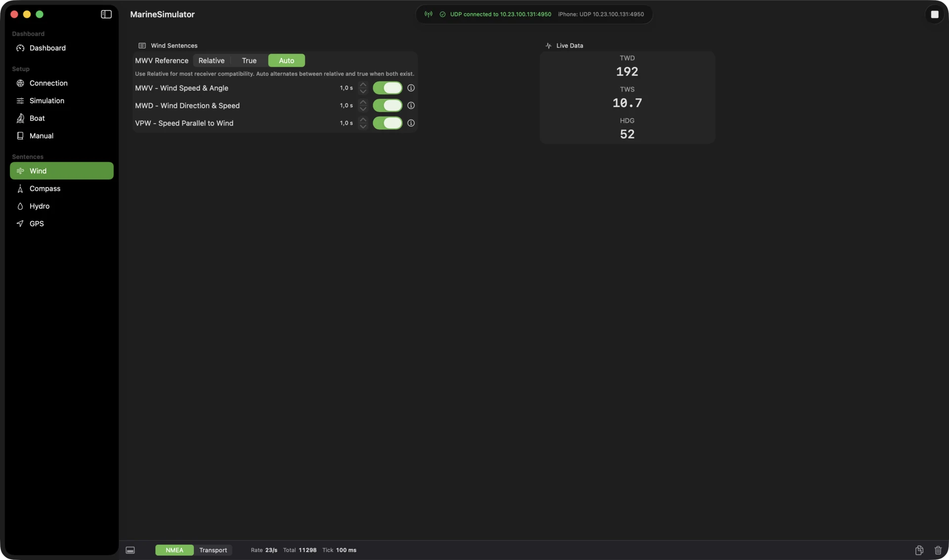The image size is (949, 560).
Task: Click the TWD value 192
Action: point(627,72)
